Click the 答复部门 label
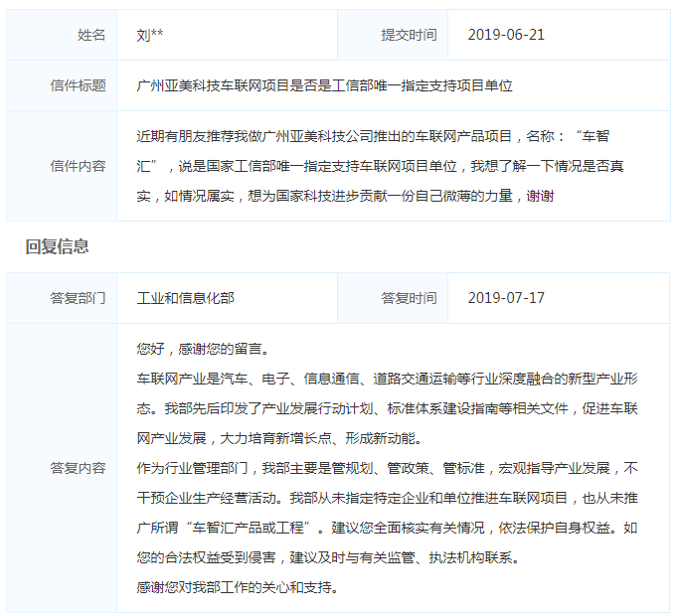The image size is (677, 616). click(79, 298)
